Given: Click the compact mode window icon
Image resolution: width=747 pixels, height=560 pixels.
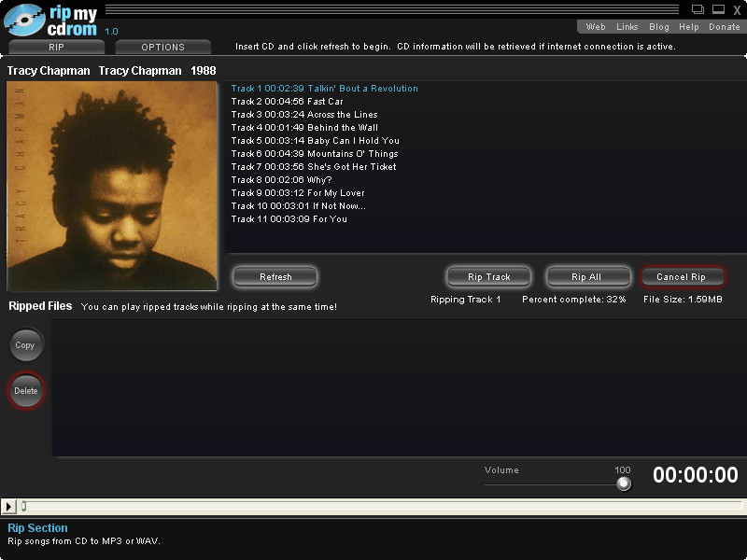Looking at the screenshot, I should pyautogui.click(x=698, y=9).
